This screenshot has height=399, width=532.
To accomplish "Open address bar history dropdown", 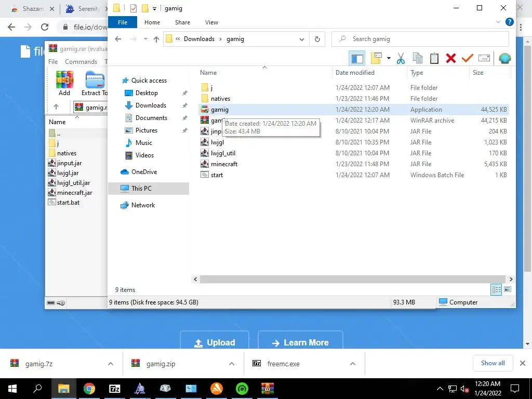I will click(x=302, y=39).
